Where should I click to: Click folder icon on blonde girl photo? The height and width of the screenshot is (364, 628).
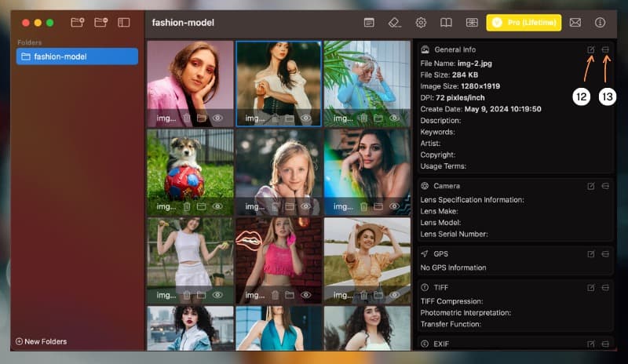click(x=290, y=206)
